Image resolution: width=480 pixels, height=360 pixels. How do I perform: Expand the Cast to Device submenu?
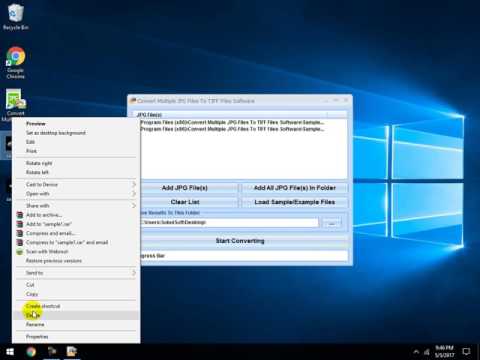pyautogui.click(x=76, y=184)
